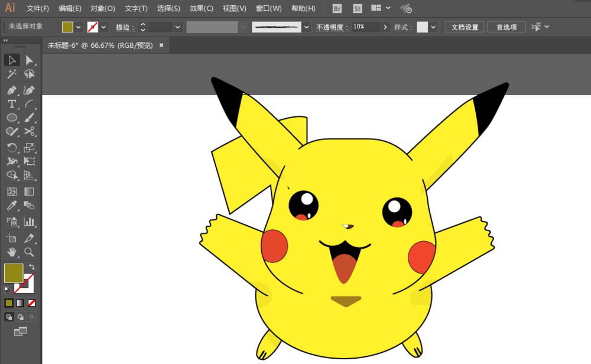Activate the Scissors tool
The width and height of the screenshot is (591, 364).
point(29,132)
